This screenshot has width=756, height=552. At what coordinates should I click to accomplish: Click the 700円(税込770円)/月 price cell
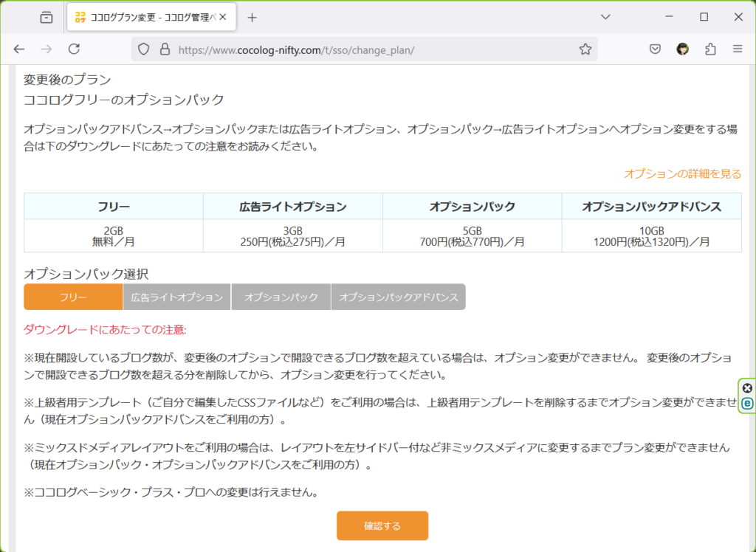pyautogui.click(x=472, y=235)
